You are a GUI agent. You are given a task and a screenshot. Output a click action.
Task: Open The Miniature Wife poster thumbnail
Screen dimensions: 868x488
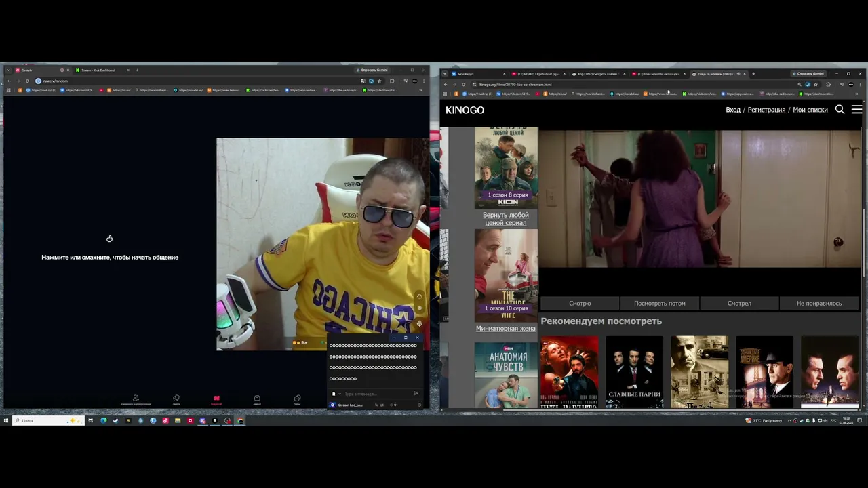(506, 275)
